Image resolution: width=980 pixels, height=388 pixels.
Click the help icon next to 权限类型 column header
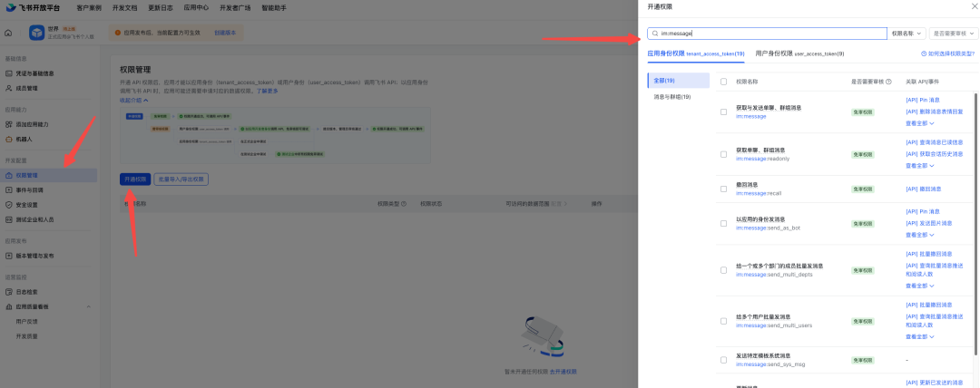[x=404, y=204]
